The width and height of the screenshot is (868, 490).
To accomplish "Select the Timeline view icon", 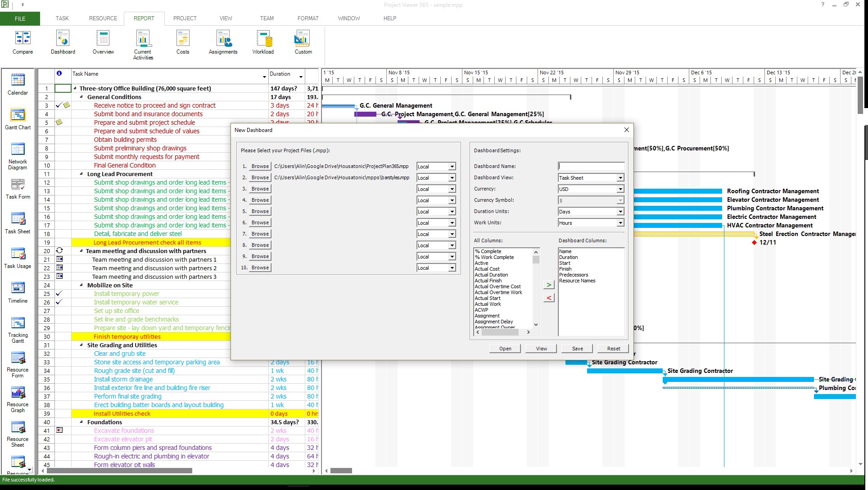I will 18,291.
